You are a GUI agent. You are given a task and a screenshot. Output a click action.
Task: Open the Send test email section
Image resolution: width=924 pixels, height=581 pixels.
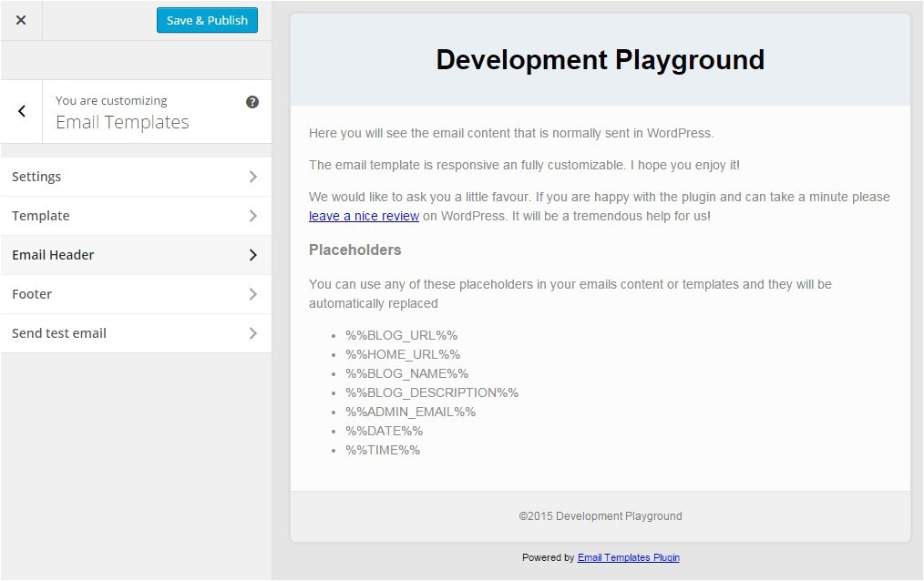click(136, 333)
